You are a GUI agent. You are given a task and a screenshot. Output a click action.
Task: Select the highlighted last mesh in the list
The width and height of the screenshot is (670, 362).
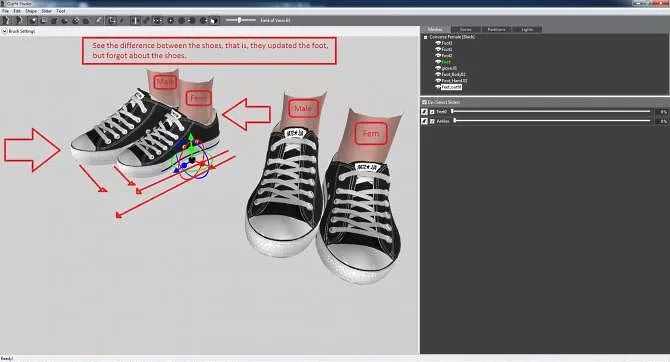[451, 87]
